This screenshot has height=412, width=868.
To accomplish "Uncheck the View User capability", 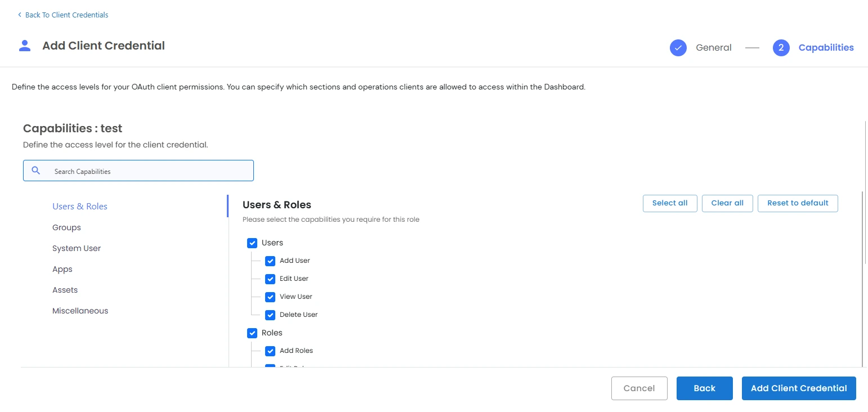I will pyautogui.click(x=270, y=297).
